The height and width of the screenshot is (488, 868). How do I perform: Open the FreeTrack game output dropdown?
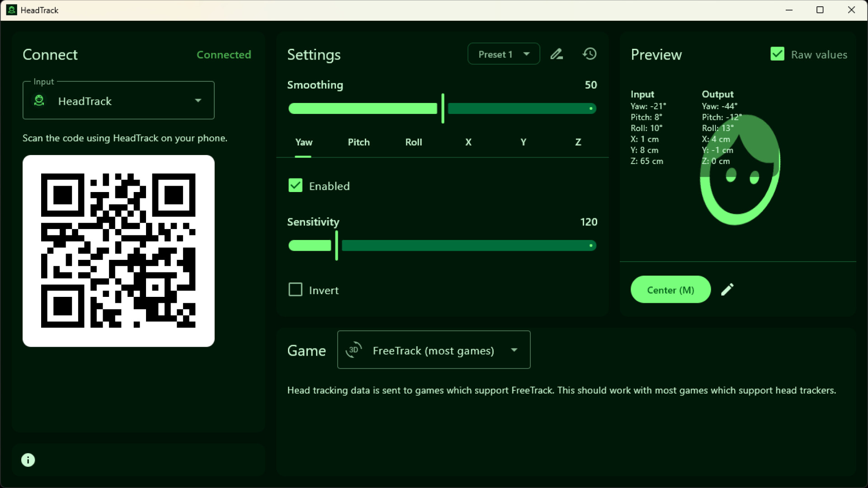pos(514,350)
